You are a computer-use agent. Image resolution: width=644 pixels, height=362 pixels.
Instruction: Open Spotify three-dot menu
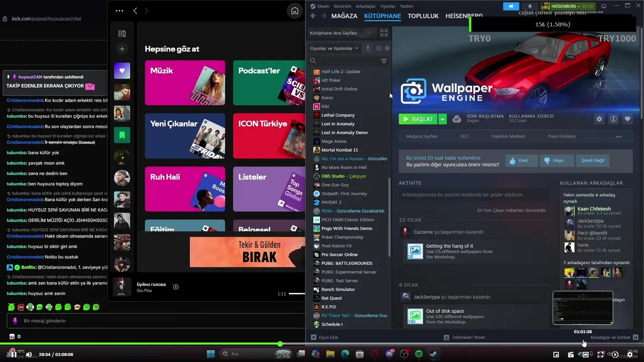click(x=119, y=11)
